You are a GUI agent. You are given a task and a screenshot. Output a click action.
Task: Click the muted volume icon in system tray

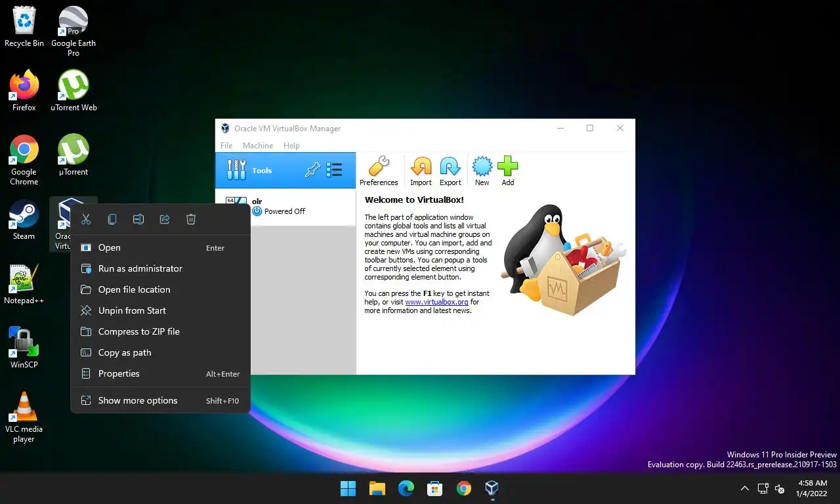[780, 488]
